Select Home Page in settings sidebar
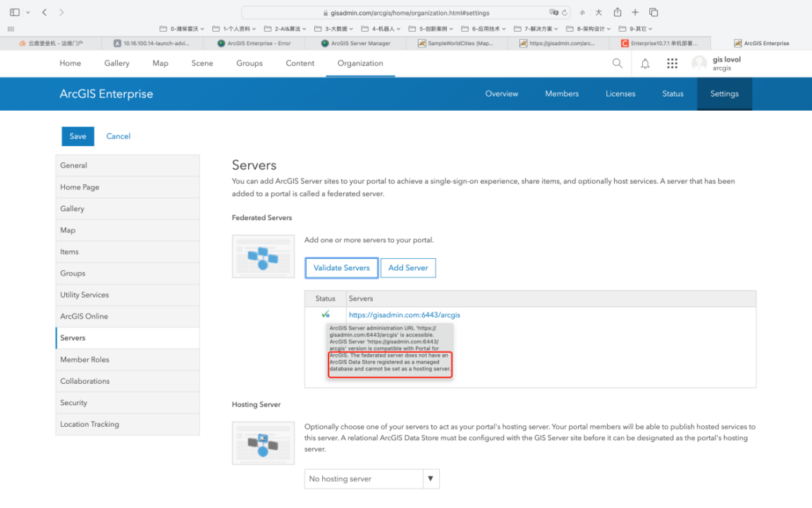Screen dimensions: 812x508 point(128,187)
